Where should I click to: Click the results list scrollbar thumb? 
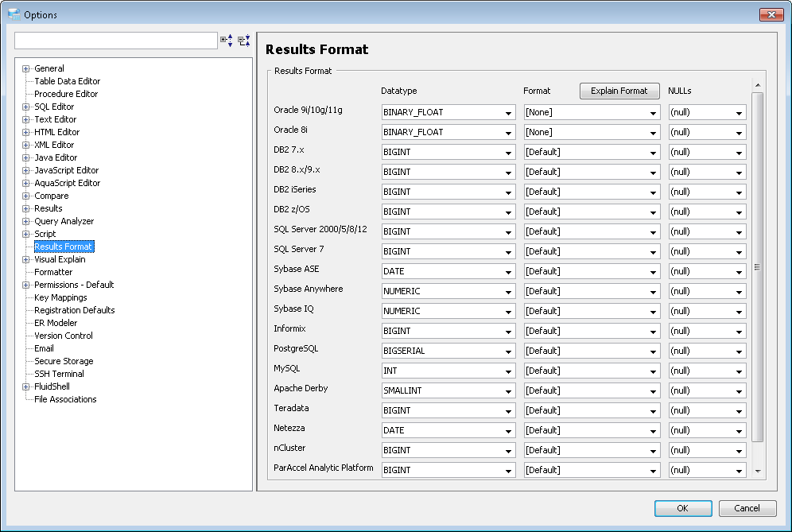757,266
